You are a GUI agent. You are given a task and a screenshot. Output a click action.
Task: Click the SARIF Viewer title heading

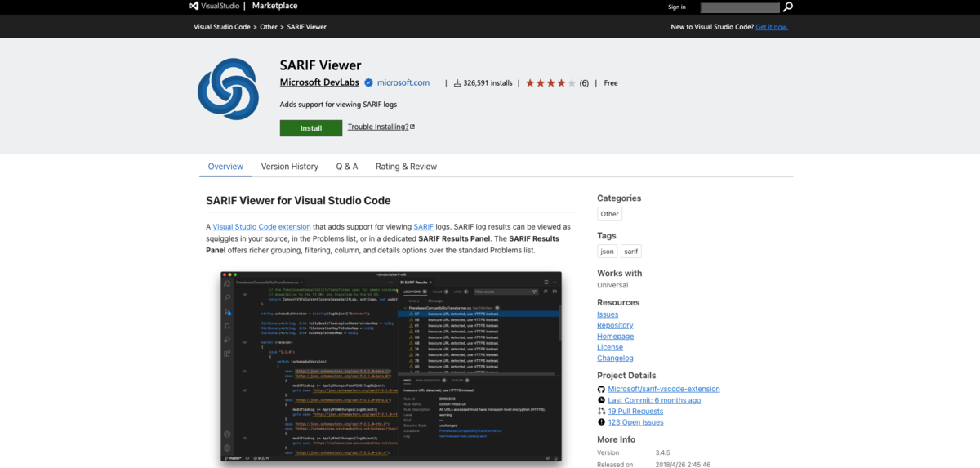pyautogui.click(x=320, y=65)
